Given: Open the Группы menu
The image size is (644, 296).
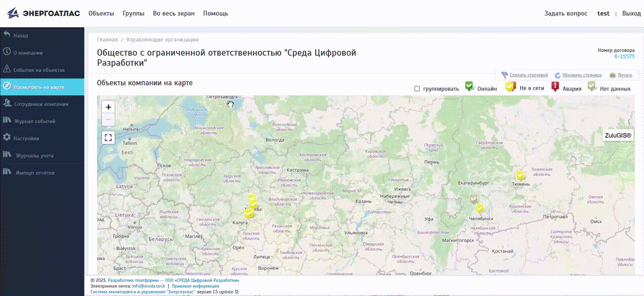Looking at the screenshot, I should click(x=133, y=14).
